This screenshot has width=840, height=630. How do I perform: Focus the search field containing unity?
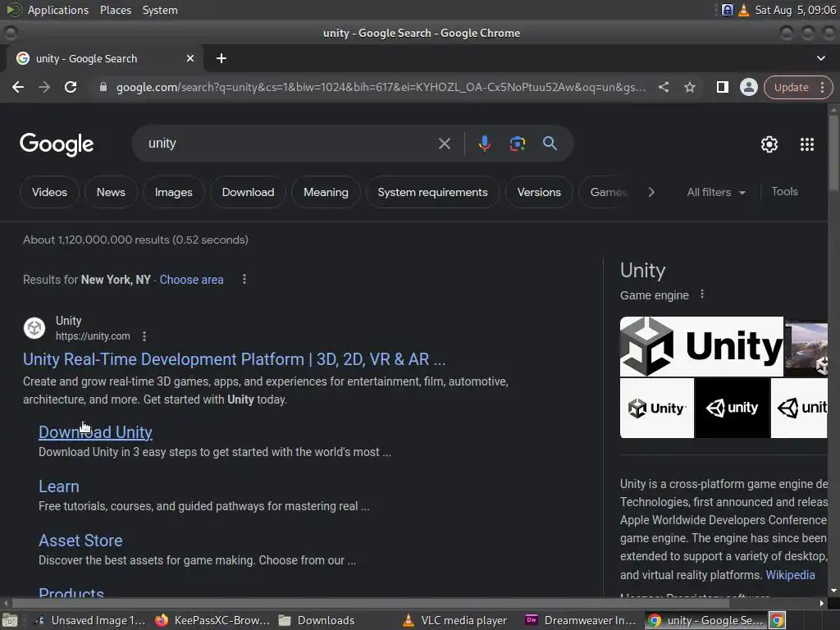(290, 144)
